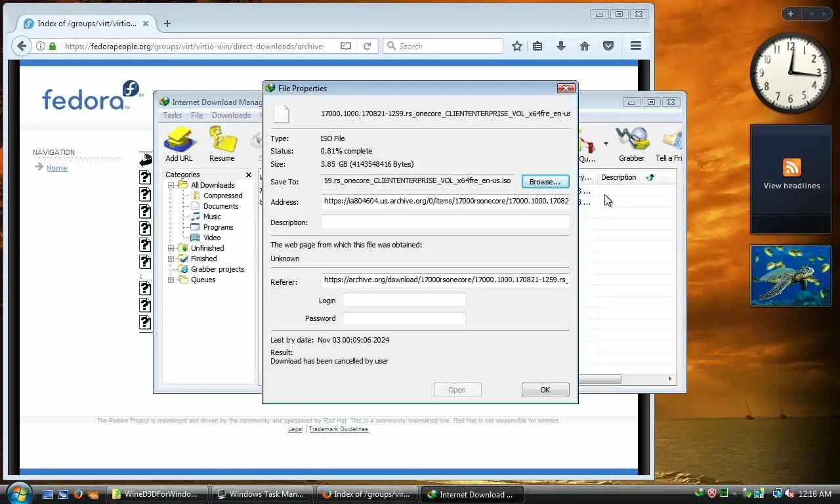Screen dimensions: 840x504
Task: Open the Grabber tool in IDM
Action: tap(632, 144)
